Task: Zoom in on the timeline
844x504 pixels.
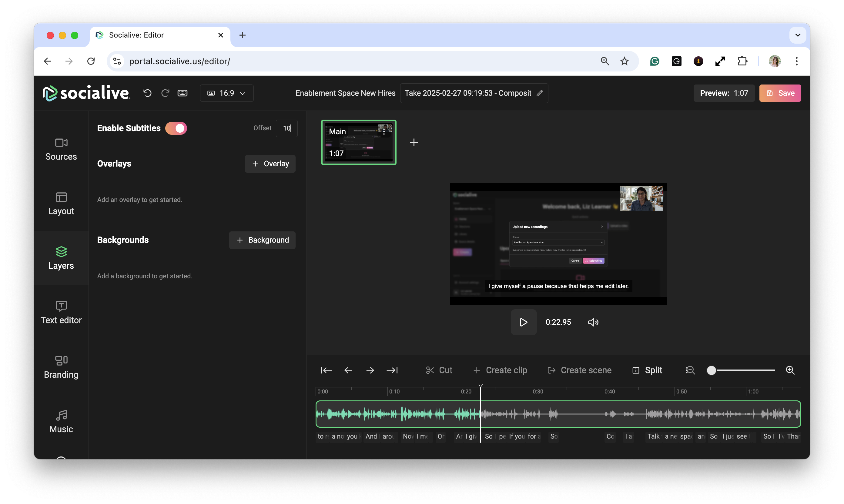Action: click(x=790, y=370)
